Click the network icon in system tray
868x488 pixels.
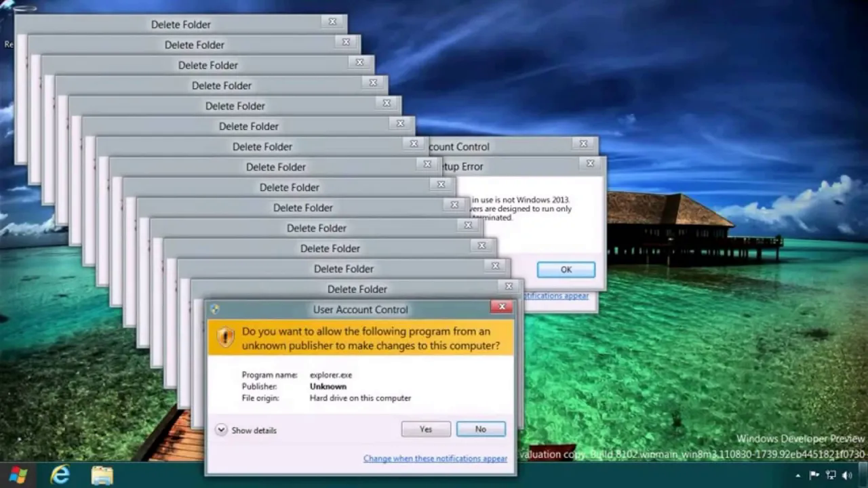click(831, 475)
